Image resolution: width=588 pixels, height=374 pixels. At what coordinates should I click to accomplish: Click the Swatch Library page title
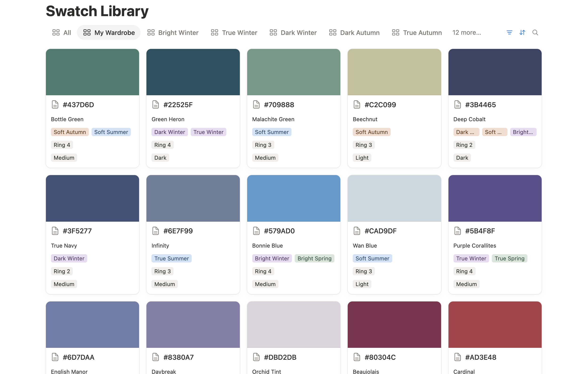pos(97,11)
